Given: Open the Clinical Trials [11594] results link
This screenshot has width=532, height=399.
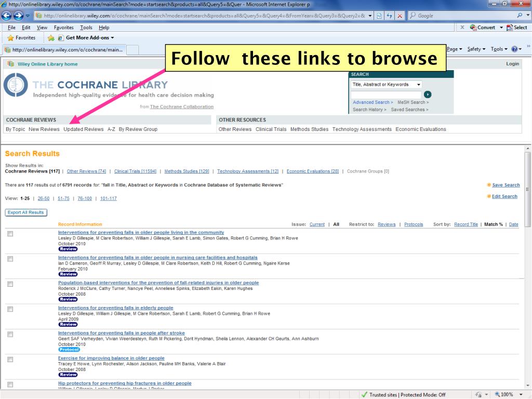Looking at the screenshot, I should point(135,171).
